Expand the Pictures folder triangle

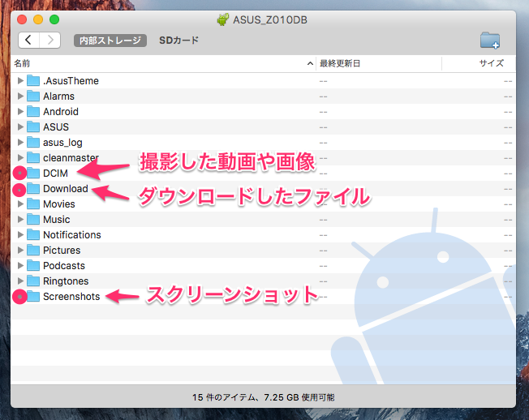point(20,250)
